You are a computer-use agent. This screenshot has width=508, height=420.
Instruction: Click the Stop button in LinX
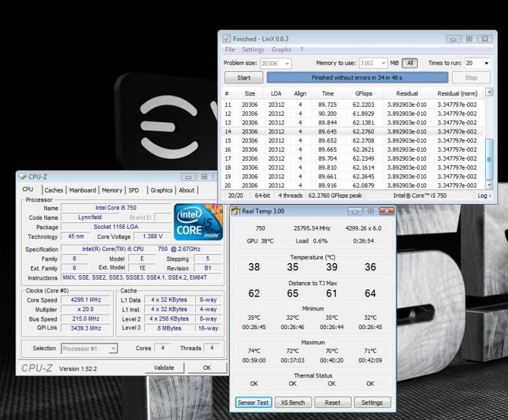[470, 78]
